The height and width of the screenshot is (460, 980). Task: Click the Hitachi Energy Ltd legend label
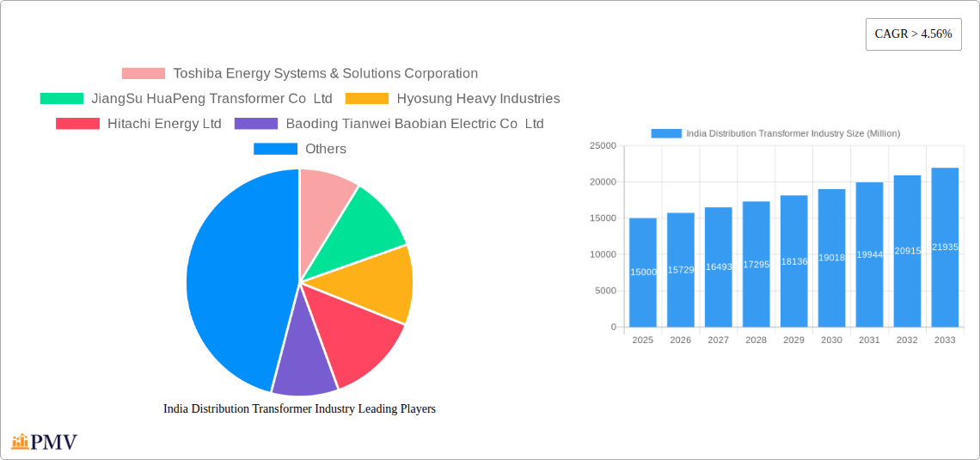(164, 124)
